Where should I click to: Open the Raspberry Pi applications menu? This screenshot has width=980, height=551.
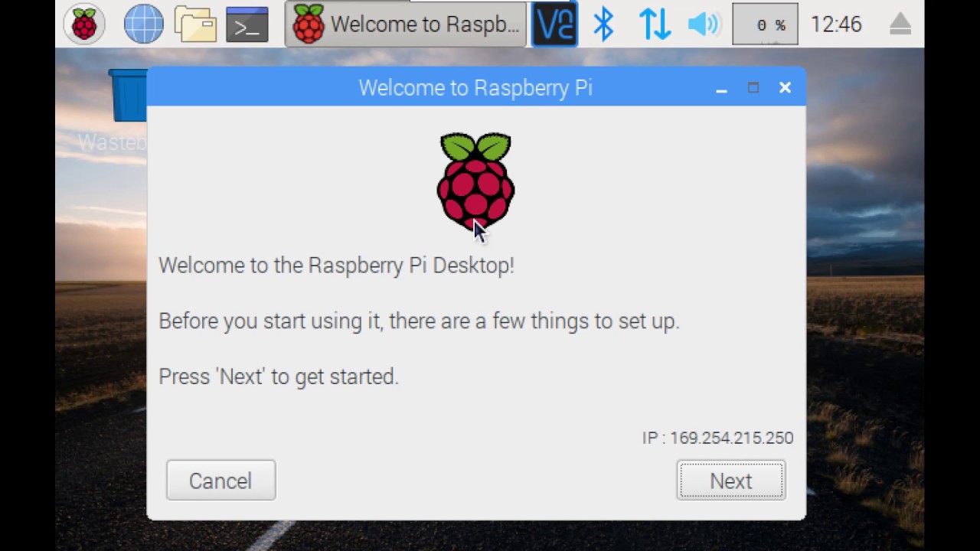84,24
